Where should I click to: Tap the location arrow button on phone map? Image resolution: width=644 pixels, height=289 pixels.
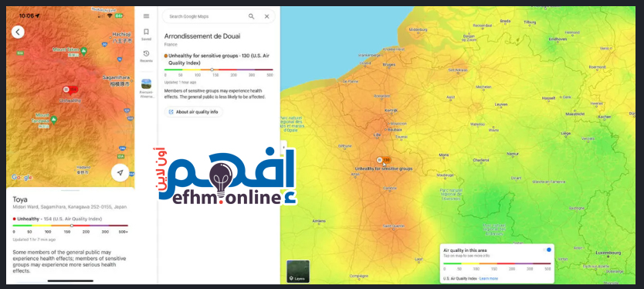(x=120, y=172)
